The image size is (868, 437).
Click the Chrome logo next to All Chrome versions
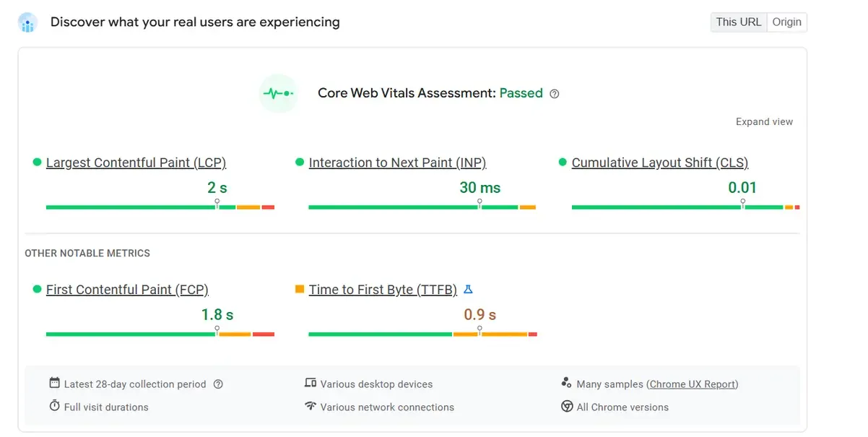point(568,407)
